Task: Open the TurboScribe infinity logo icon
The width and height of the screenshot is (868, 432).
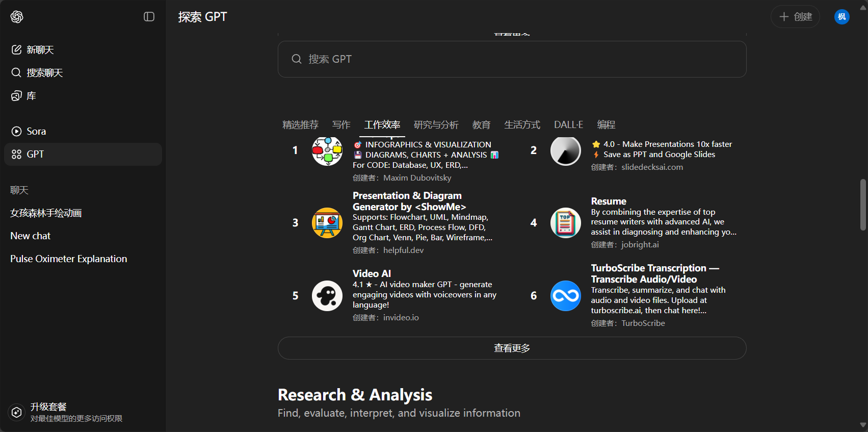Action: (x=566, y=296)
